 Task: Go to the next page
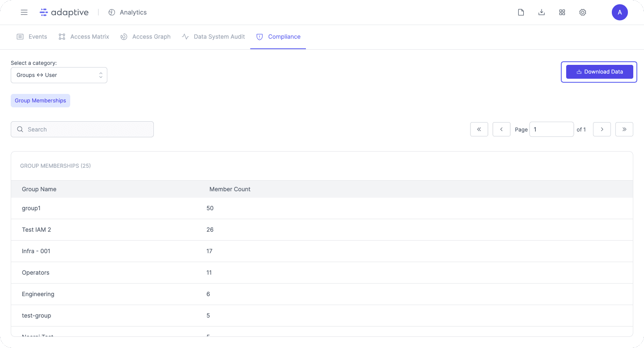tap(602, 129)
